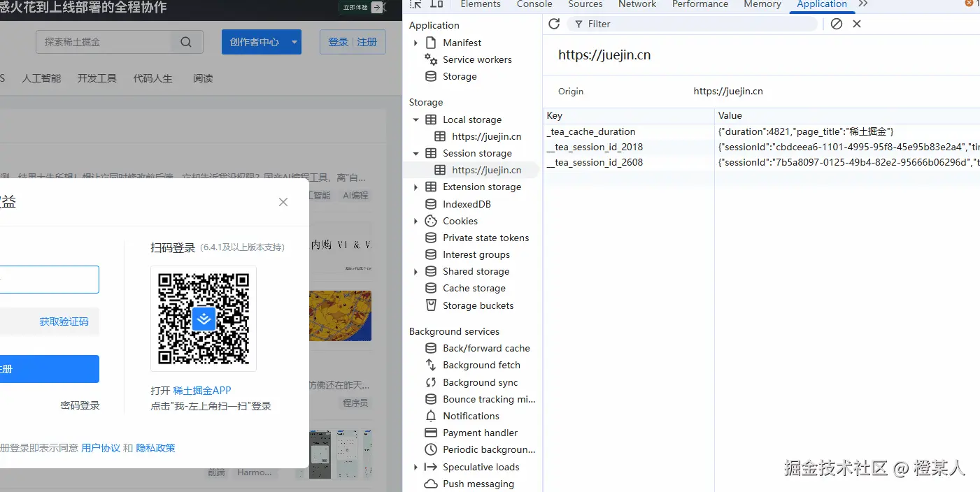980x492 pixels.
Task: Select https://juejin.cn under Local storage
Action: [487, 136]
